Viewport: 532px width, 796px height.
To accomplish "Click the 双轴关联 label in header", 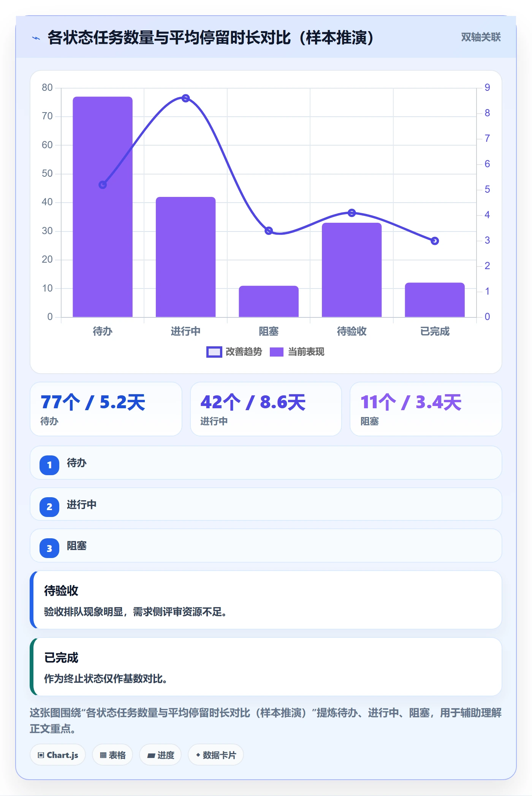I will pyautogui.click(x=481, y=37).
